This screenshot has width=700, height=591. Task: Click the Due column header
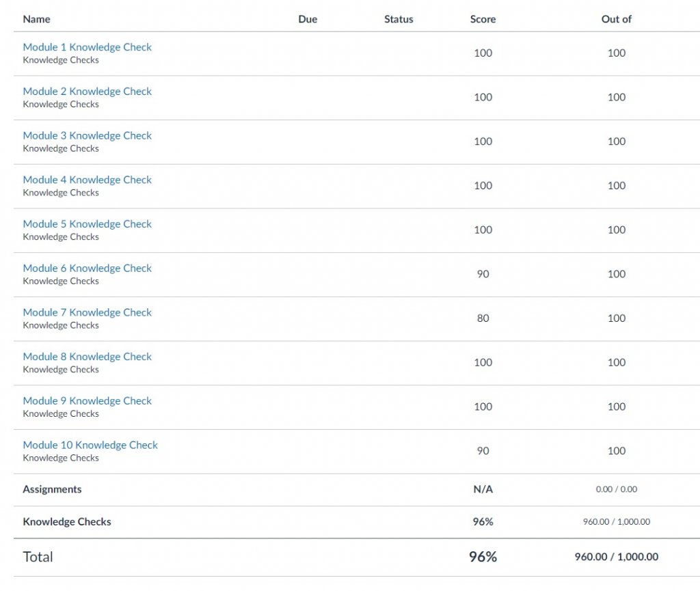click(x=308, y=19)
